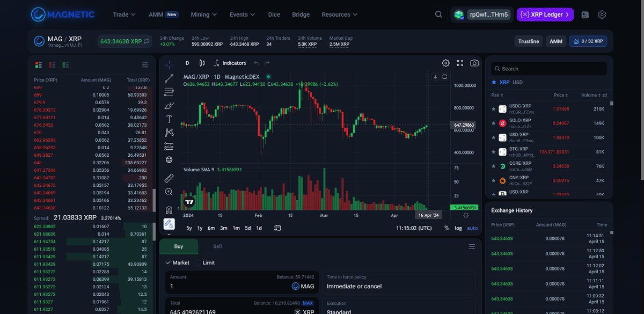Select the trend line drawing tool
This screenshot has height=314, width=644.
point(169,78)
